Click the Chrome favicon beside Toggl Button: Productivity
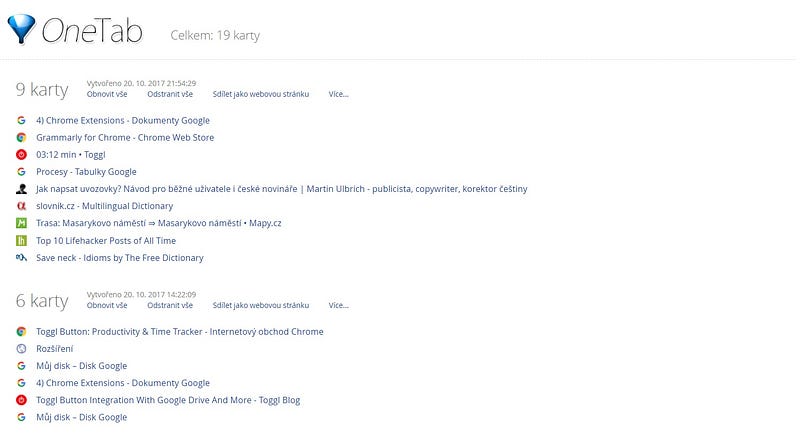This screenshot has width=800, height=447. coord(21,332)
